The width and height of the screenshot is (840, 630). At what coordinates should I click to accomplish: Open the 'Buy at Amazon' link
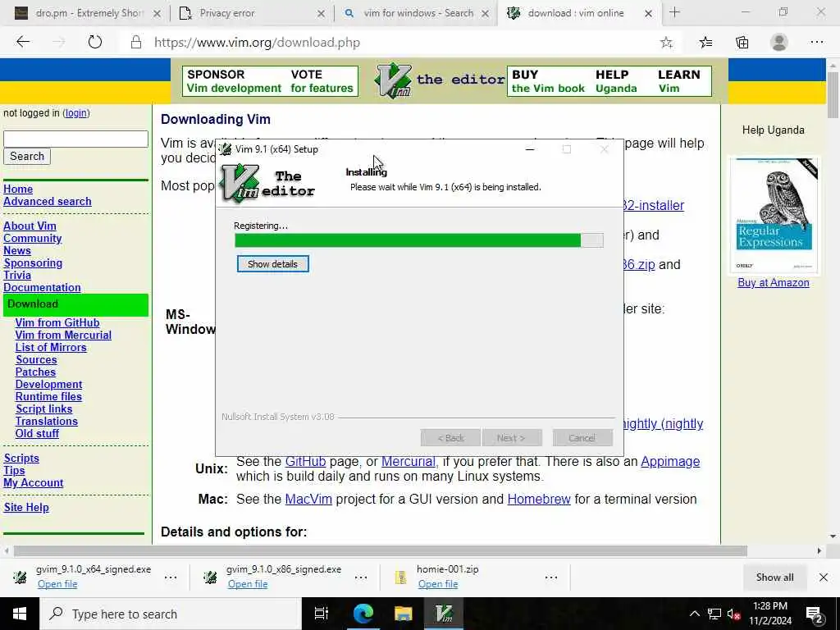tap(773, 283)
